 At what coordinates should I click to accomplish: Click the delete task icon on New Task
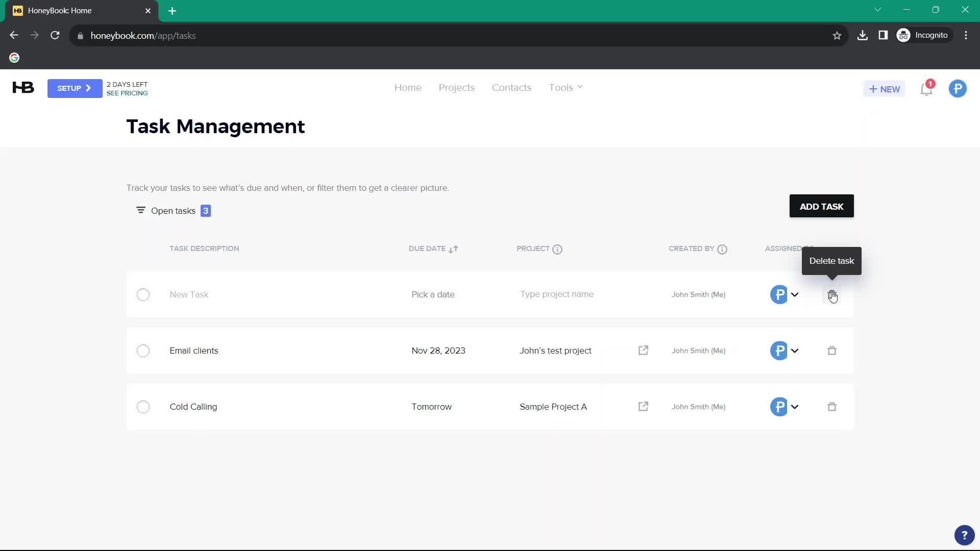pos(831,294)
